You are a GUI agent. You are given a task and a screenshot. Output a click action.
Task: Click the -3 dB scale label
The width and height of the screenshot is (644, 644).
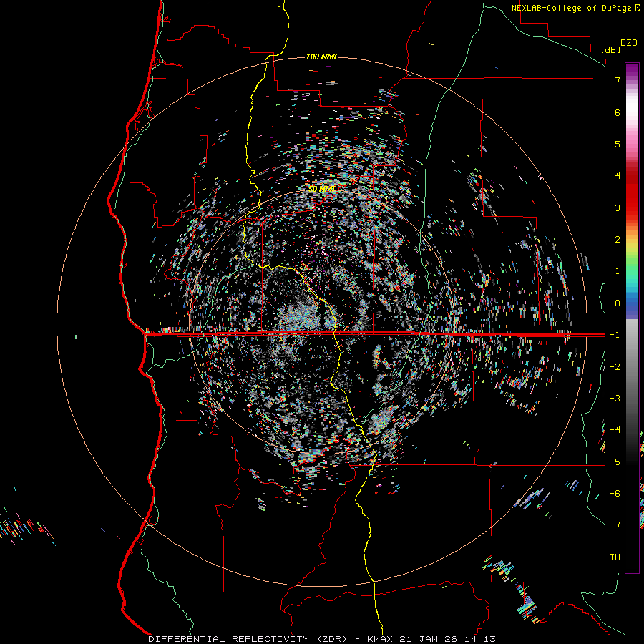(x=615, y=399)
